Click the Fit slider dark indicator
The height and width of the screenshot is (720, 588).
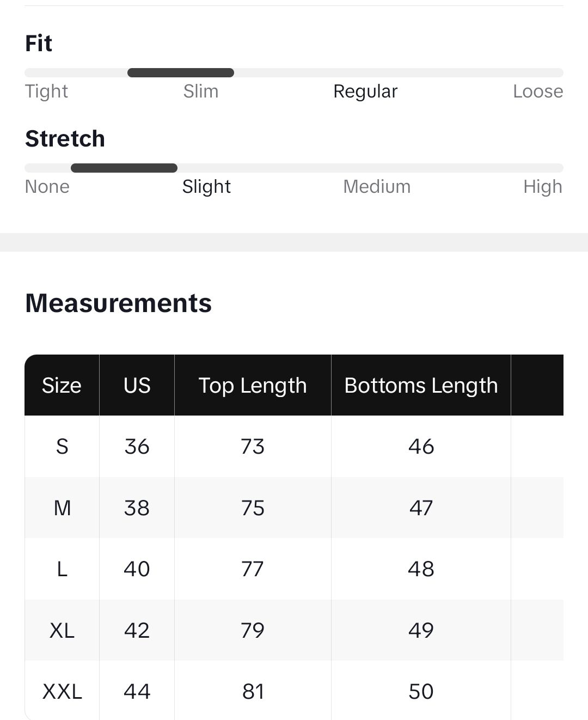point(181,73)
